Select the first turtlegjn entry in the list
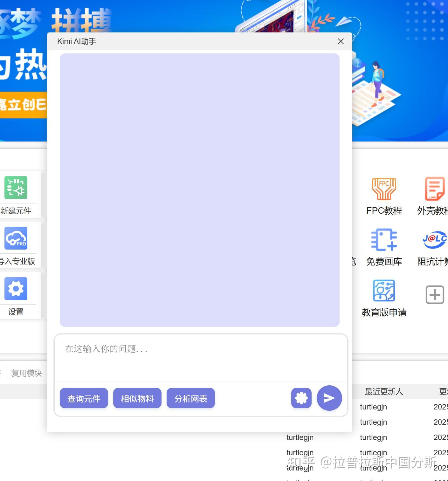The image size is (448, 481). [373, 407]
